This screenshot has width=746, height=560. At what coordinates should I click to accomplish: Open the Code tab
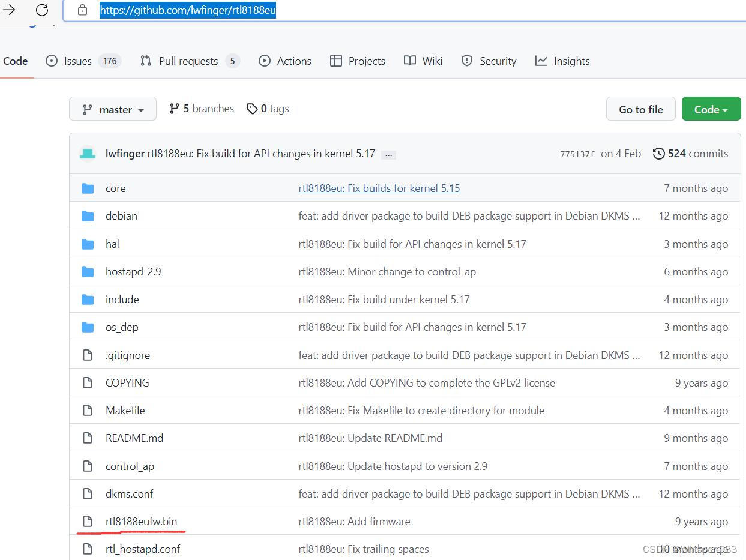15,61
